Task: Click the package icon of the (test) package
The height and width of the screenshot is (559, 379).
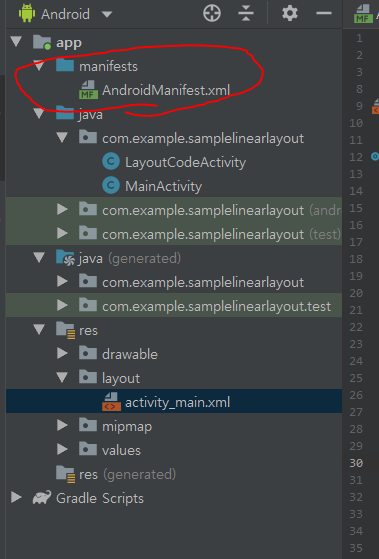Action: point(88,234)
